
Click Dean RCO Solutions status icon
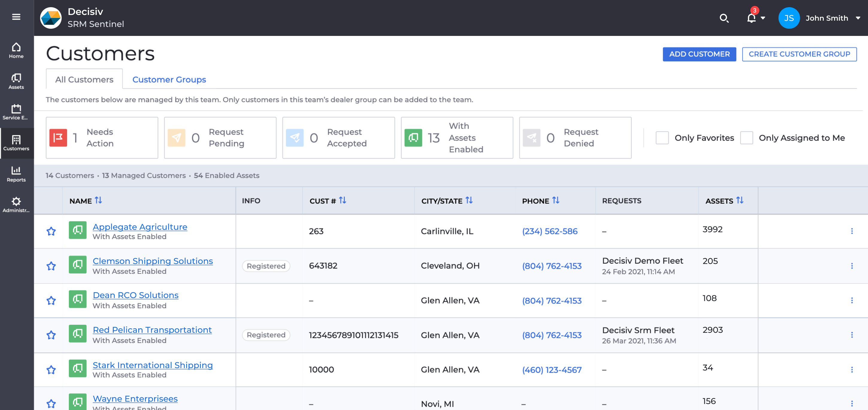point(78,299)
